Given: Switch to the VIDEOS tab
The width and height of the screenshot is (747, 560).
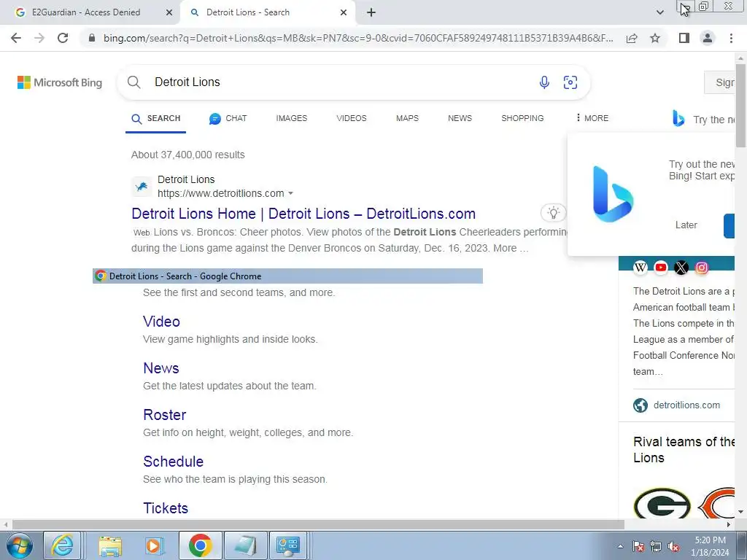Looking at the screenshot, I should (x=352, y=119).
